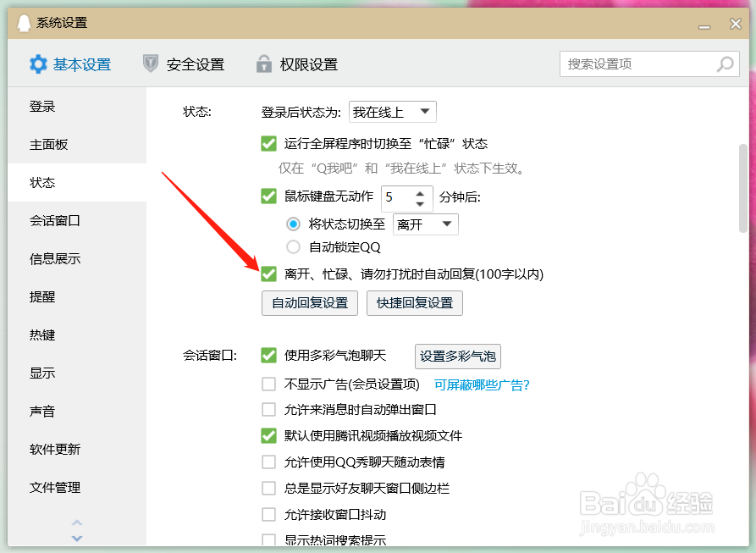Enable 允许来消息时自动弹出窗口 checkbox

click(x=268, y=409)
